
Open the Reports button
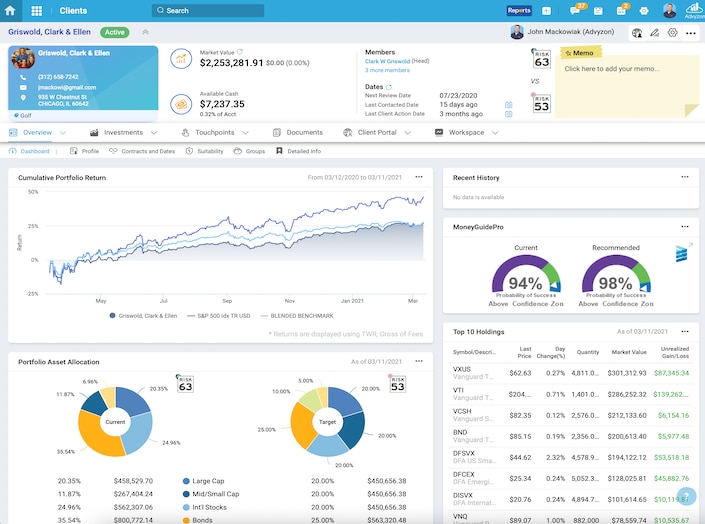pyautogui.click(x=519, y=10)
